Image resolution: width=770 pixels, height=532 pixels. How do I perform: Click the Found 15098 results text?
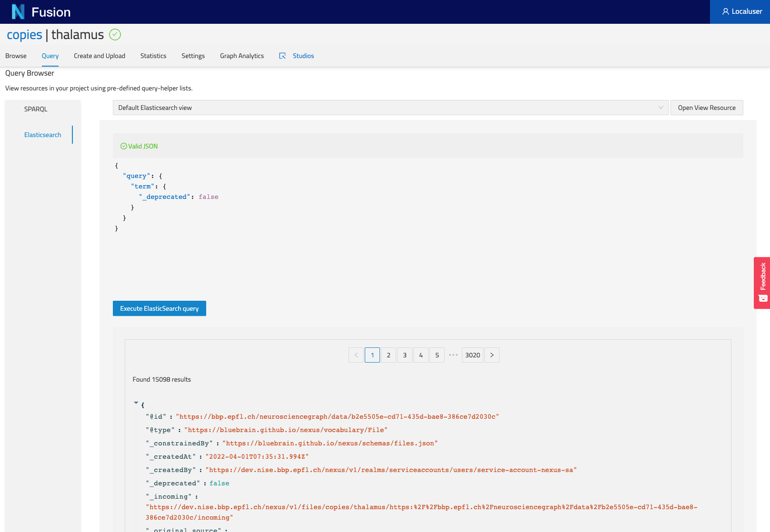[x=162, y=379]
